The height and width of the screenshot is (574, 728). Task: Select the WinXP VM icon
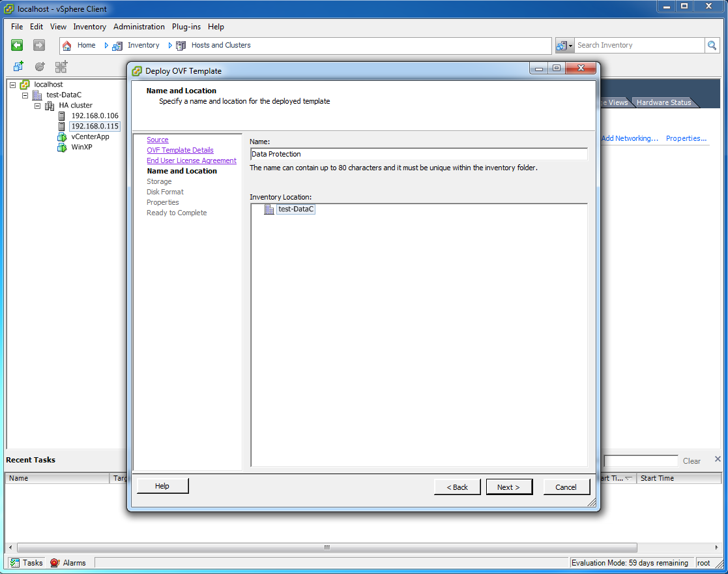coord(62,147)
